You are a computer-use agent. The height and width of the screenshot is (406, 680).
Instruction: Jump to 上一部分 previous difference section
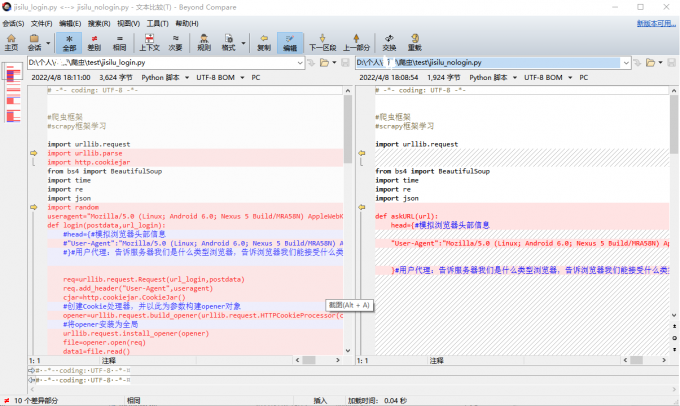356,43
